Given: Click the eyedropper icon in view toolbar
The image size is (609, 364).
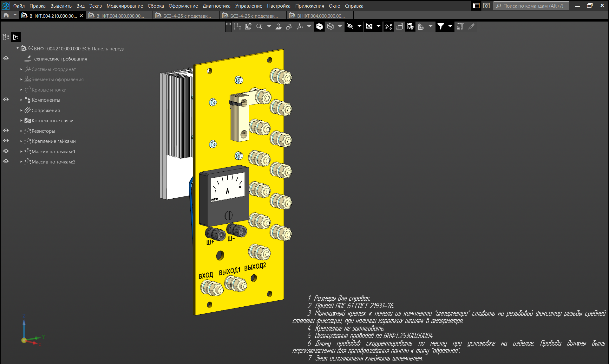Looking at the screenshot, I should tap(471, 27).
